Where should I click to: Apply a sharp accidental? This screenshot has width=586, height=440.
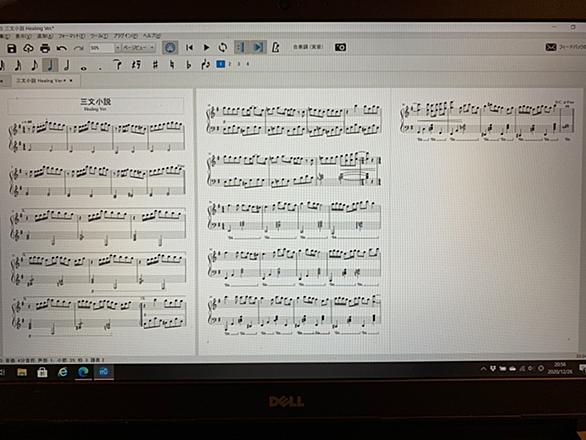click(x=155, y=65)
